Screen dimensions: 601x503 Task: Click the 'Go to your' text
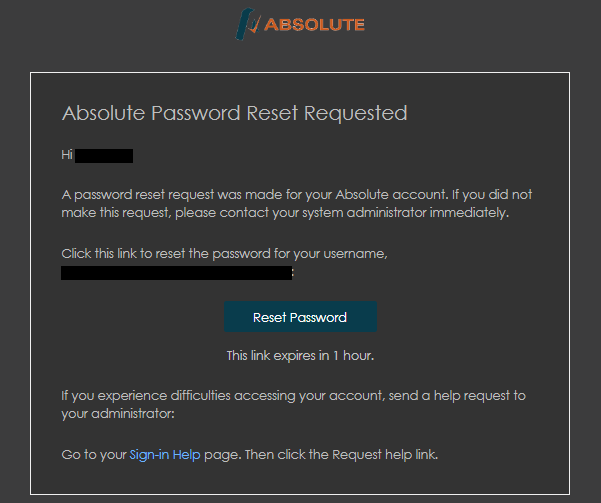(x=94, y=455)
